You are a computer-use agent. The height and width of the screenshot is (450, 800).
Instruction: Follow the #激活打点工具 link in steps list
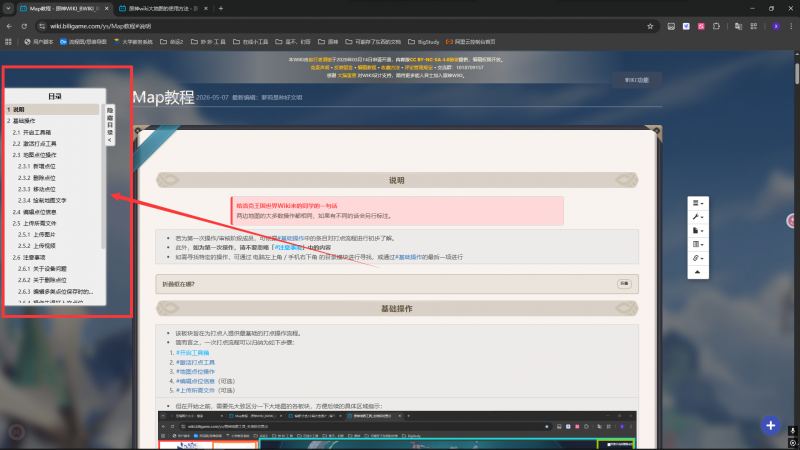tap(195, 362)
